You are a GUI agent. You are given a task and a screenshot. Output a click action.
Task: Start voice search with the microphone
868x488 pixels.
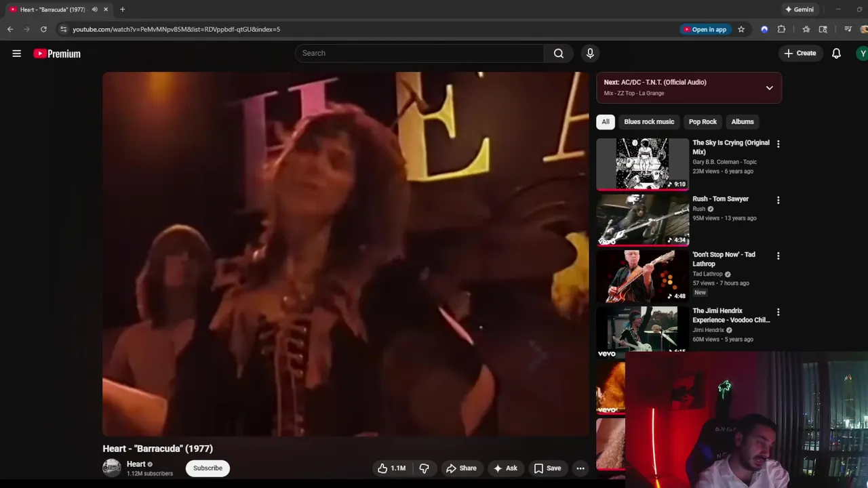(x=590, y=53)
